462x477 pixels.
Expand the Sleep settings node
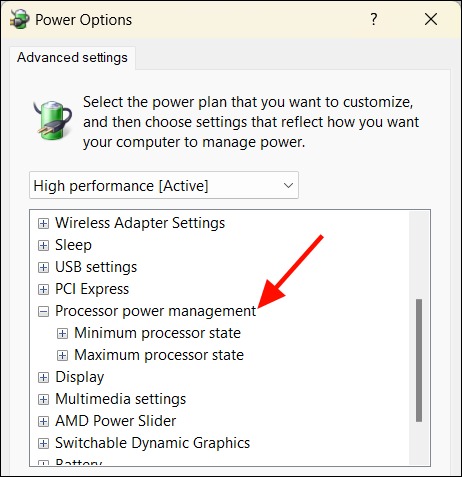[43, 245]
